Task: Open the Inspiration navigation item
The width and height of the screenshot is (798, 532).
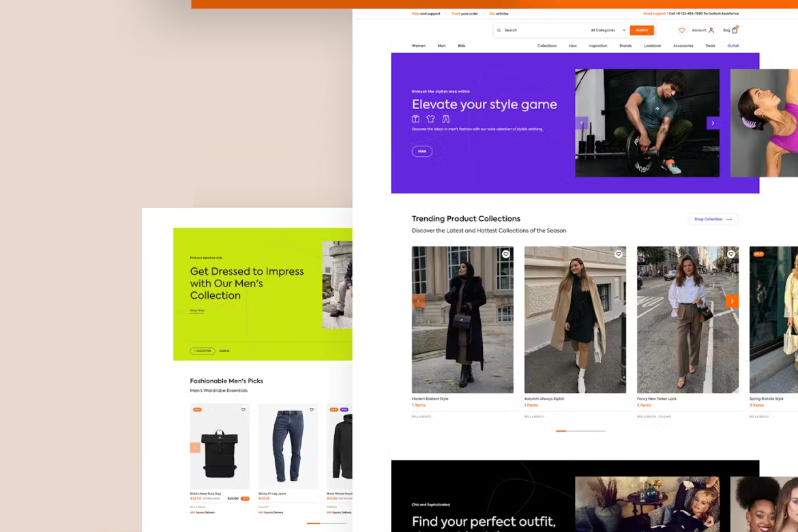Action: (x=598, y=46)
